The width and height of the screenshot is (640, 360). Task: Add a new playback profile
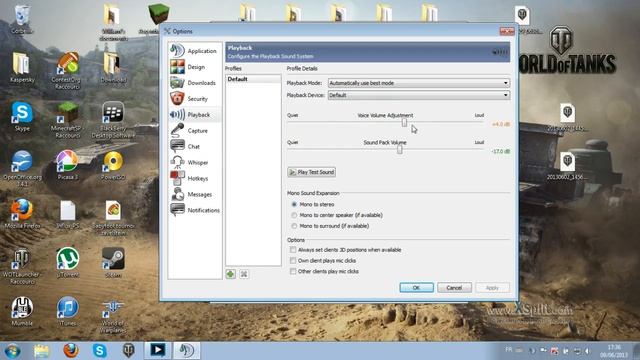231,274
